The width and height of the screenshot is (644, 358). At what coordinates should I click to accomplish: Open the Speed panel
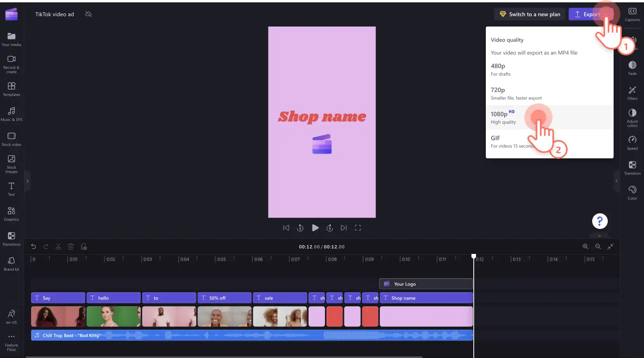(632, 143)
